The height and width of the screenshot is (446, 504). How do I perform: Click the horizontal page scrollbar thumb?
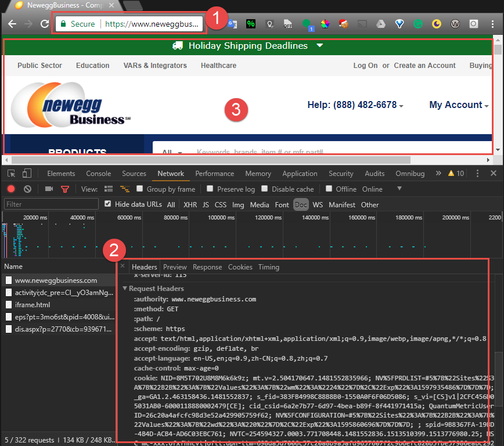(211, 160)
